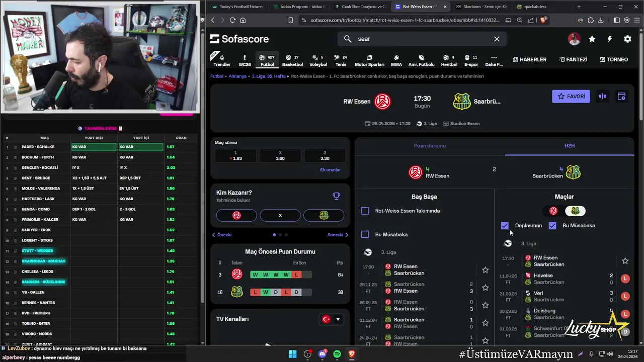Switch to iddaa Programı browser tab
The width and height of the screenshot is (644, 362).
298,7
